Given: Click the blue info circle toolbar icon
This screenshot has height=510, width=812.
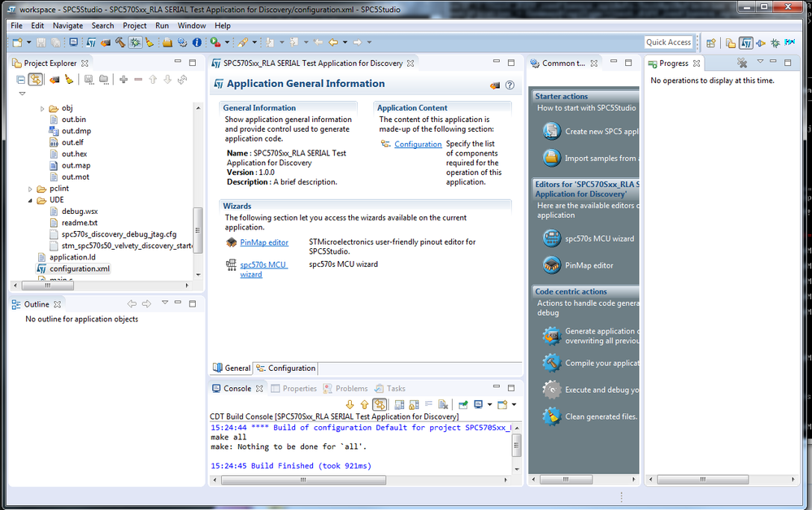Looking at the screenshot, I should coord(197,42).
